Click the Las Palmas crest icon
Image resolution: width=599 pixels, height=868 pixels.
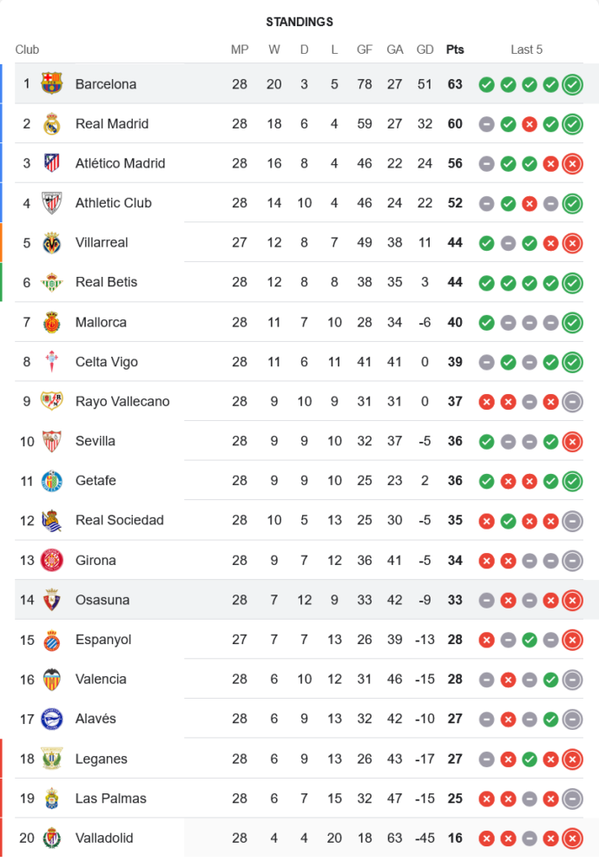[52, 799]
